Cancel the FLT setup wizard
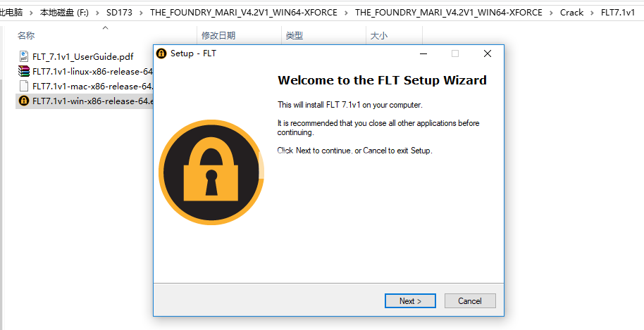Screen dimensions: 644x330 click(470, 301)
